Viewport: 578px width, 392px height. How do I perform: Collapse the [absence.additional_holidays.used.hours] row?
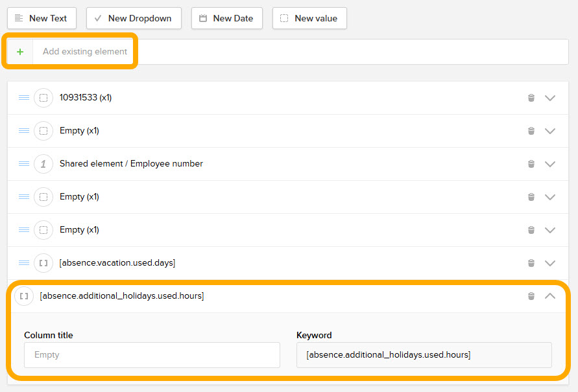click(550, 296)
